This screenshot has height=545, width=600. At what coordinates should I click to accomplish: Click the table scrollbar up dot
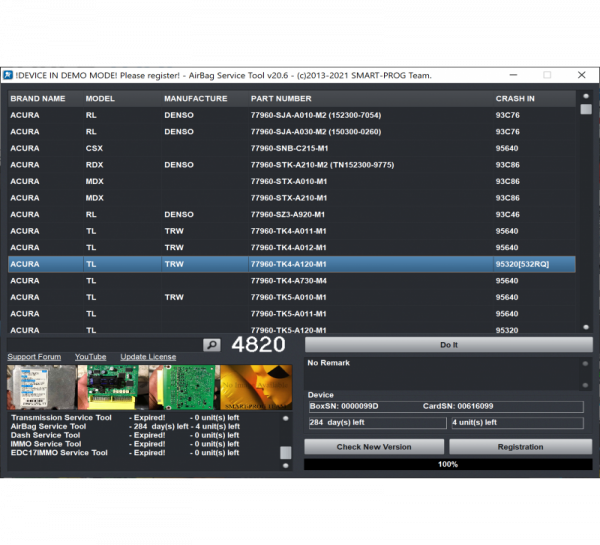tap(586, 96)
